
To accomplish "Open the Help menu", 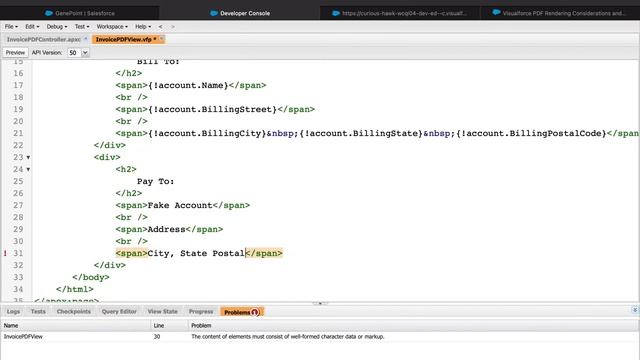I will pyautogui.click(x=143, y=27).
